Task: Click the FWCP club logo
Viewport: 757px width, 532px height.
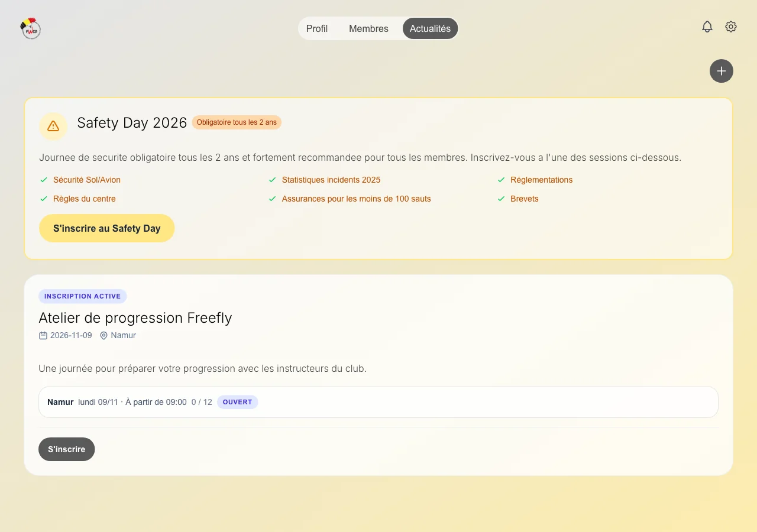Action: [30, 28]
